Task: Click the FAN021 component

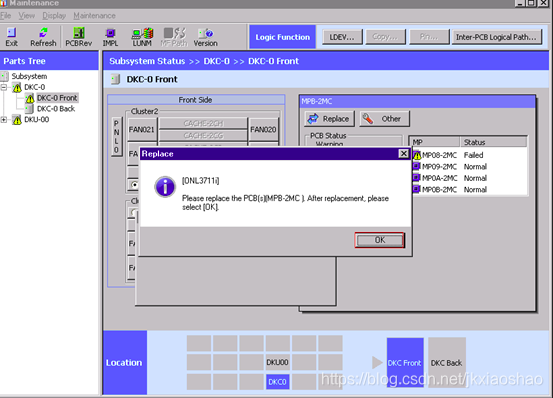Action: (141, 129)
